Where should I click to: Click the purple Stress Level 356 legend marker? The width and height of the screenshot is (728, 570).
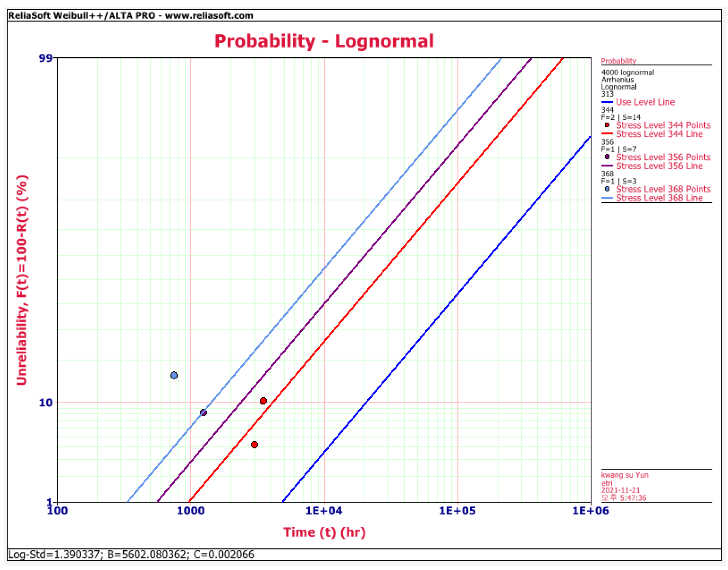click(x=607, y=157)
